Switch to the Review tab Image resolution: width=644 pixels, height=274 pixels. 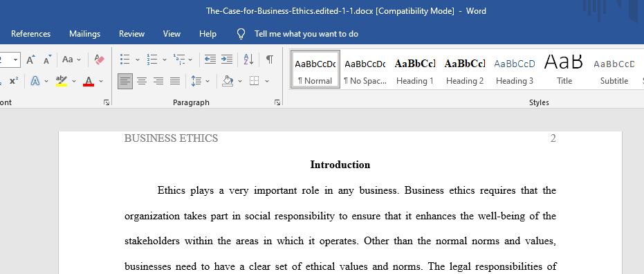[x=131, y=34]
